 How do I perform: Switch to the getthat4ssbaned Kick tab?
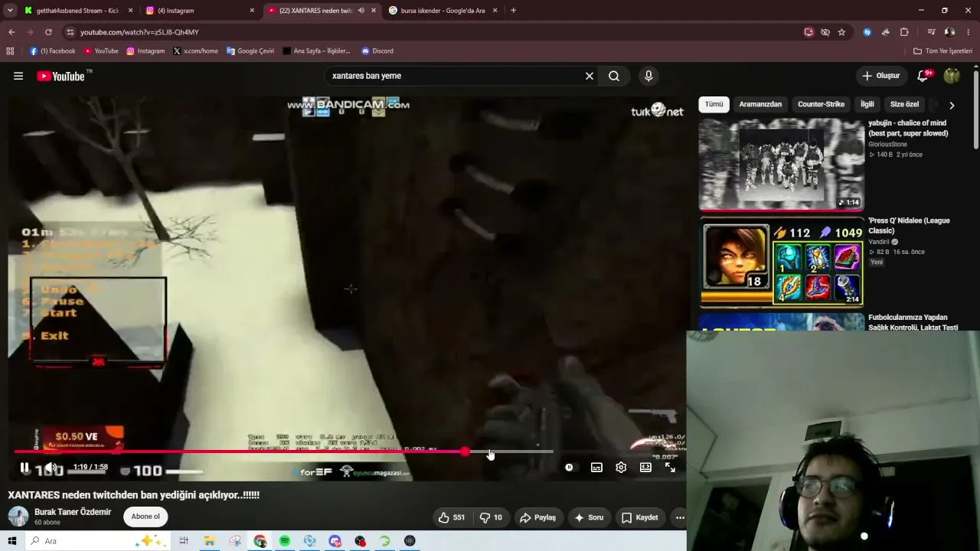click(x=77, y=11)
